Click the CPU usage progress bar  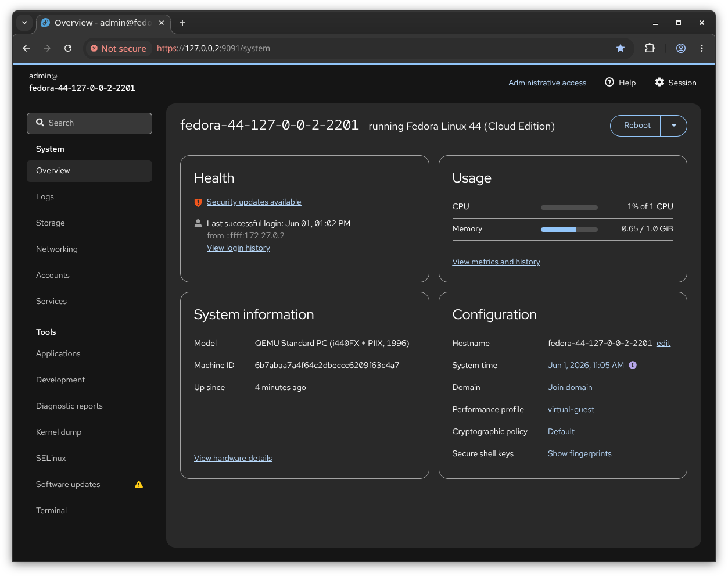[569, 207]
